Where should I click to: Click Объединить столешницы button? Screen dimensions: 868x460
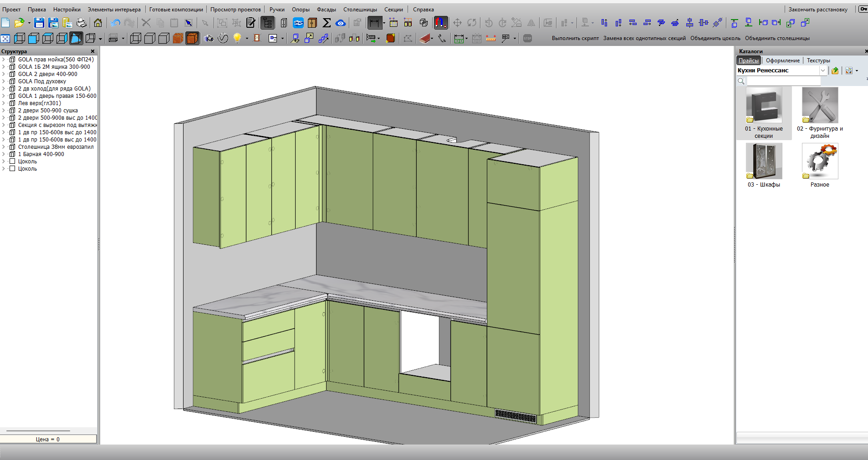pyautogui.click(x=777, y=38)
